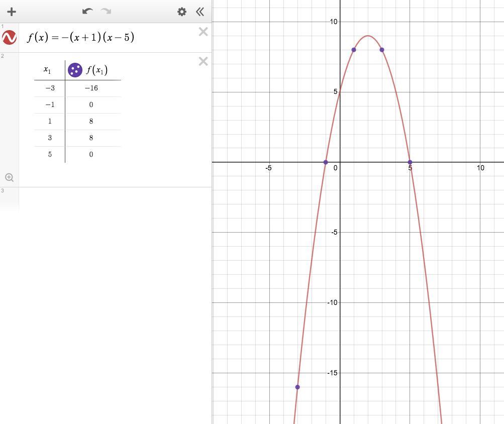This screenshot has height=424, width=504.
Task: Edit the f(x) = −(x+1)(x−5) expression
Action: [x=80, y=38]
